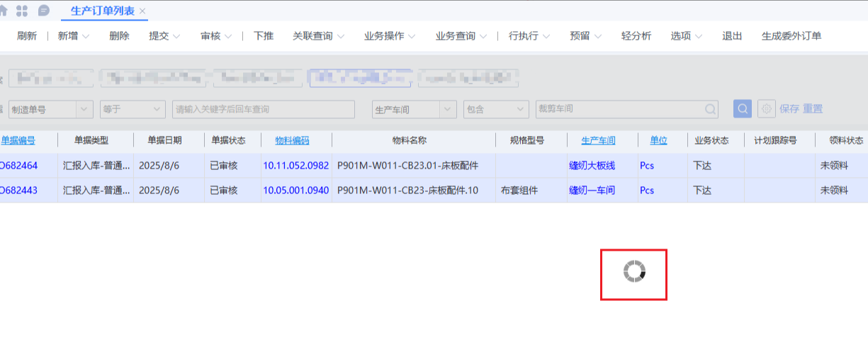Click the 单据状态 column header
868x347 pixels.
(x=228, y=140)
